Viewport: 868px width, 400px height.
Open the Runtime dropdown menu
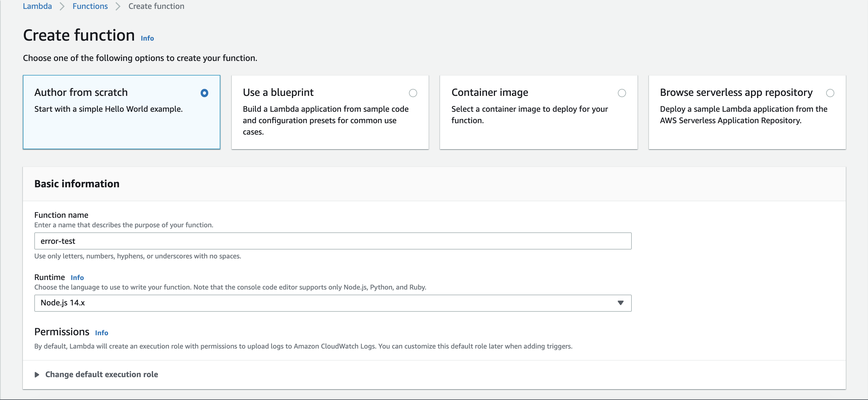(x=333, y=303)
